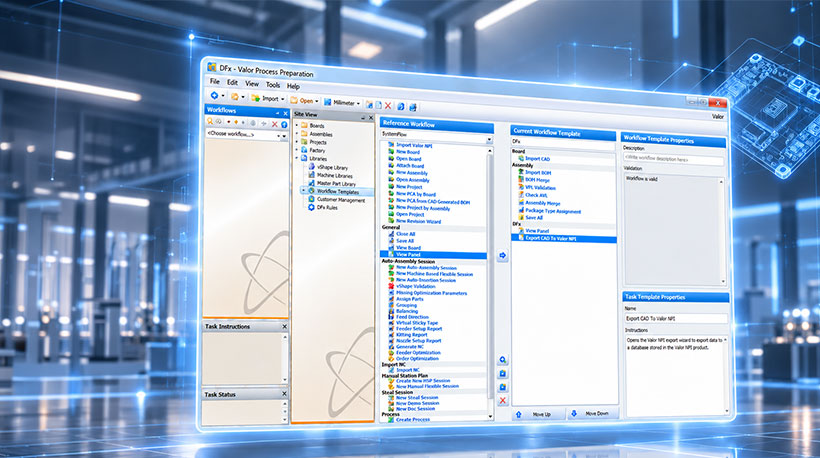This screenshot has width=820, height=458.
Task: Click the Import toolbar button
Action: [x=267, y=98]
